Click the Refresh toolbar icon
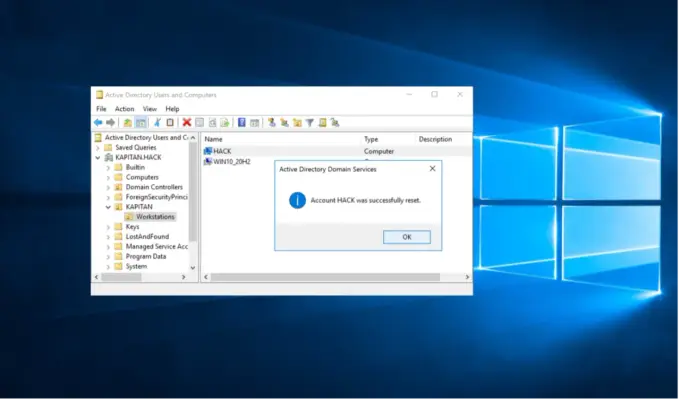 212,123
